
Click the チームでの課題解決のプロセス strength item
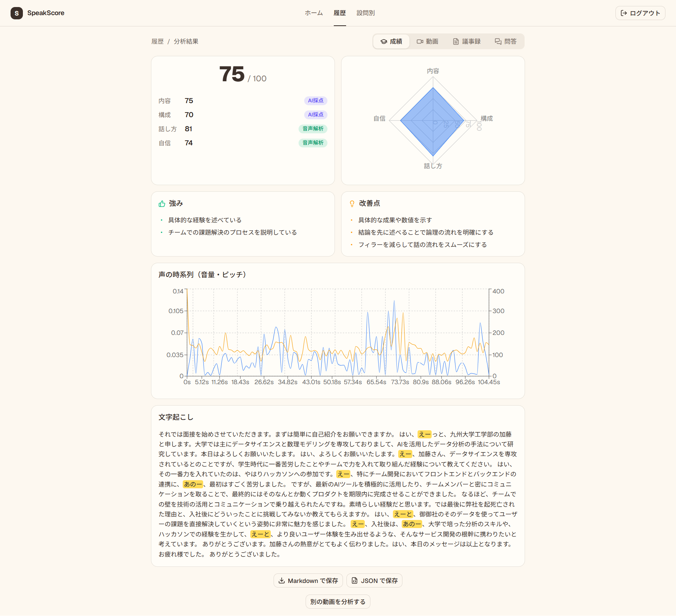(x=233, y=233)
